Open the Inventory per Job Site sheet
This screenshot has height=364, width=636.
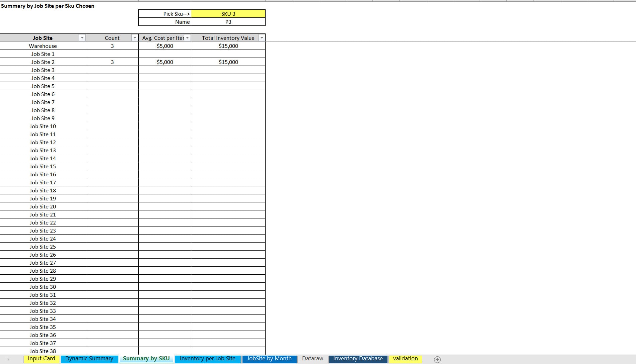207,358
